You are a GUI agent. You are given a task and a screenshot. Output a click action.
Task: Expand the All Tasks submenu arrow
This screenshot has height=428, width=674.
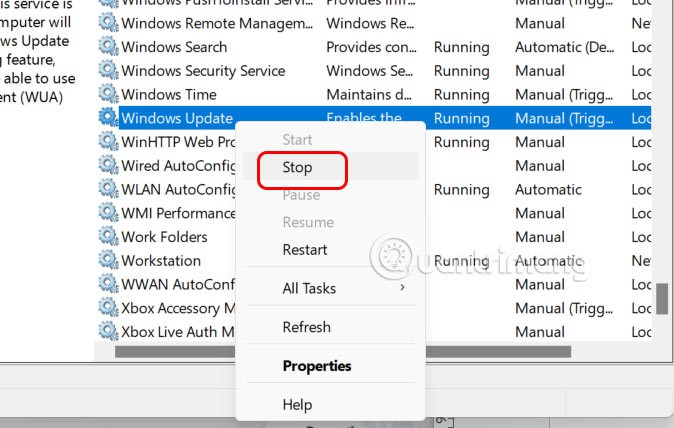pos(403,288)
